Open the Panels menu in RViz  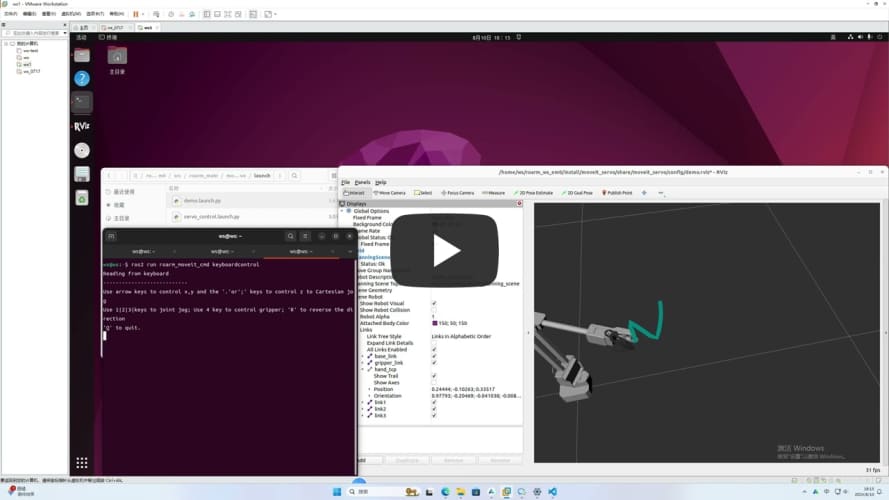362,183
